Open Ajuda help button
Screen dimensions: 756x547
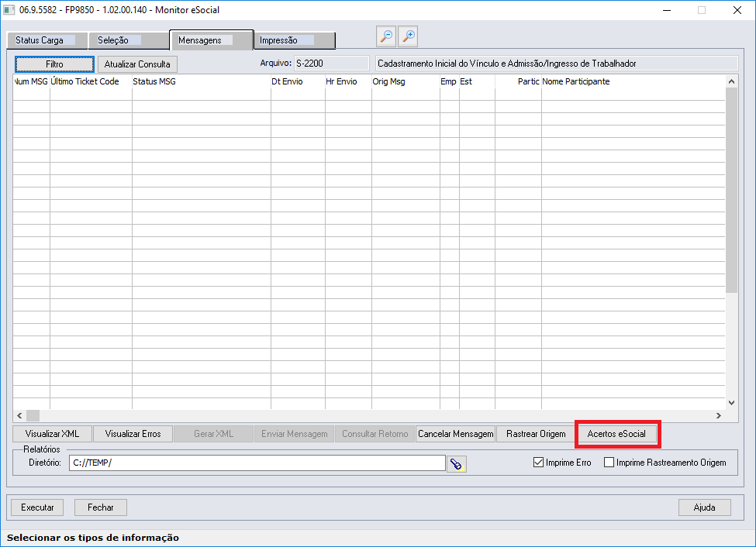[704, 507]
